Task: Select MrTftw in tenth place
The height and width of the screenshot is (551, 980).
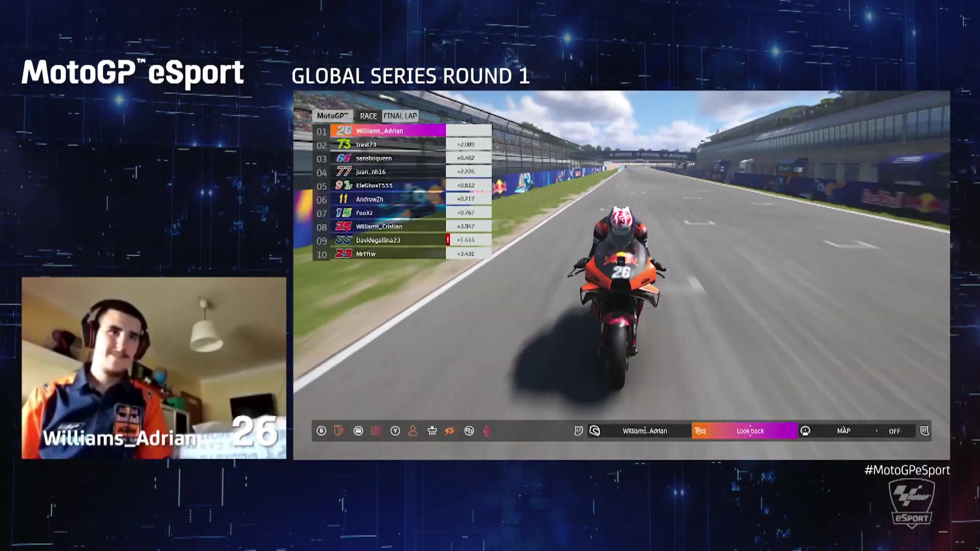Action: pyautogui.click(x=402, y=254)
